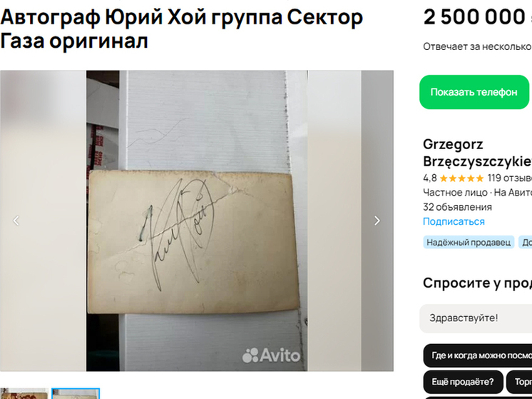Focus the Здравствуйте! message input field
532x399 pixels.
coord(476,318)
